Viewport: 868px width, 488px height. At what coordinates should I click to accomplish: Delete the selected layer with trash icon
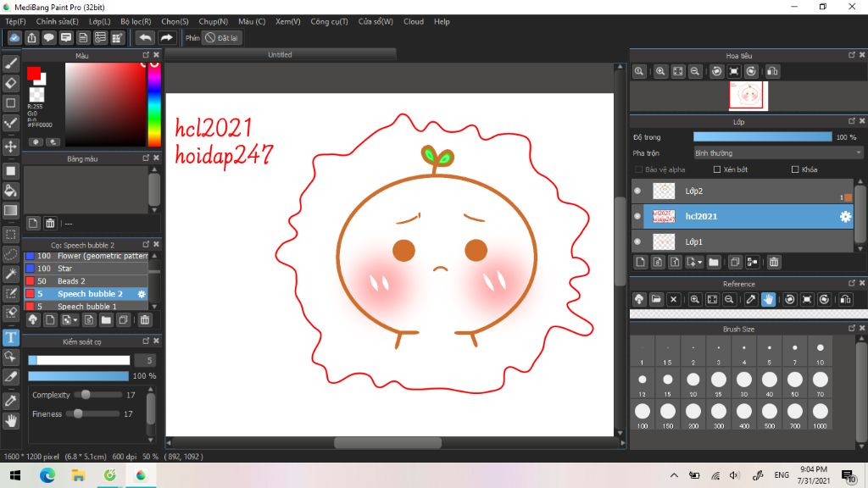coord(774,263)
